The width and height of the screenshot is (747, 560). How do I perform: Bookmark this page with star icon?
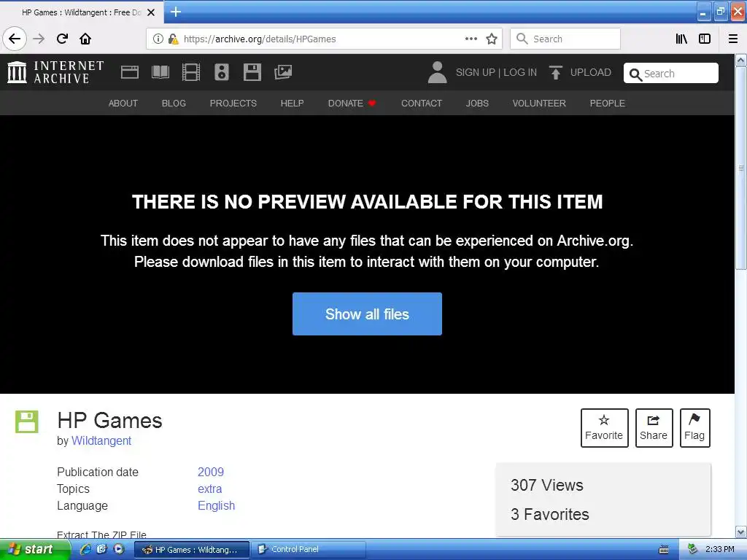pyautogui.click(x=492, y=39)
